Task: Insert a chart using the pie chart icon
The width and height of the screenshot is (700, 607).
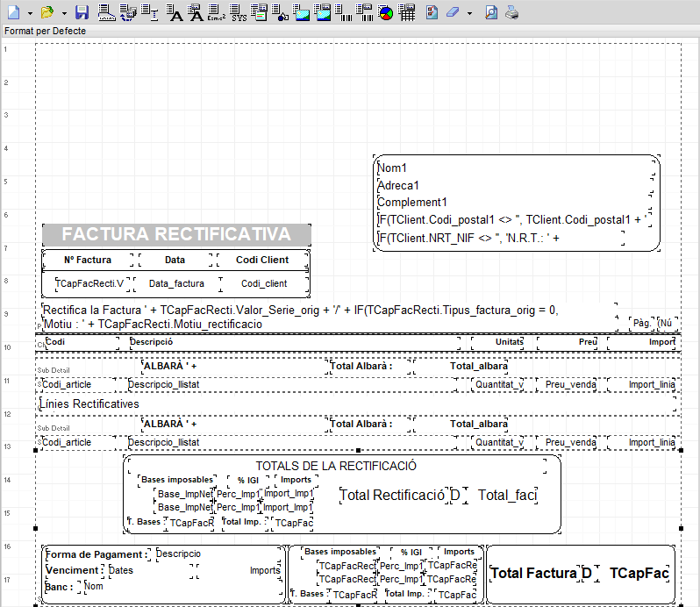Action: pyautogui.click(x=385, y=12)
